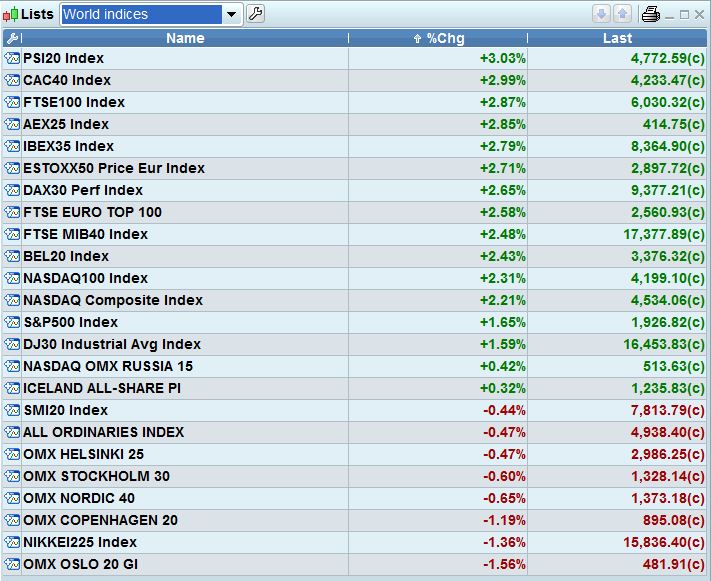This screenshot has height=581, width=711.
Task: Open the World indices list dropdown arrow
Action: click(x=232, y=15)
